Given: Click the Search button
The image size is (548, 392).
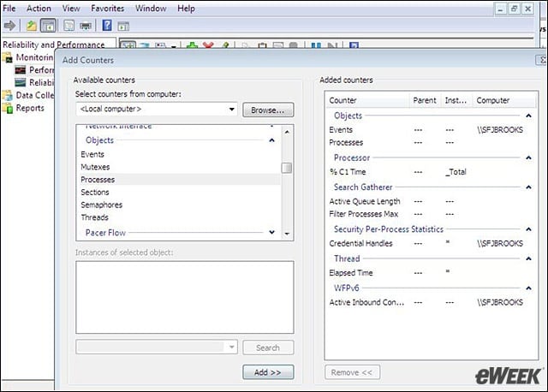Looking at the screenshot, I should [x=268, y=347].
